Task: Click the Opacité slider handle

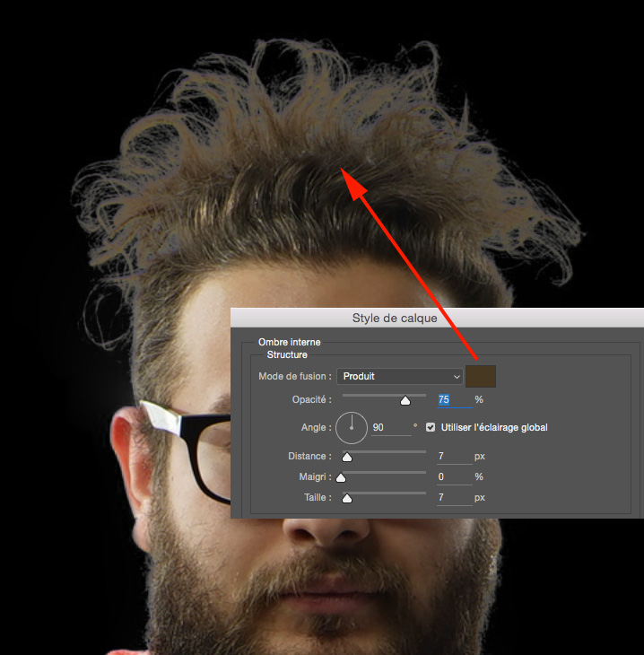Action: [405, 401]
